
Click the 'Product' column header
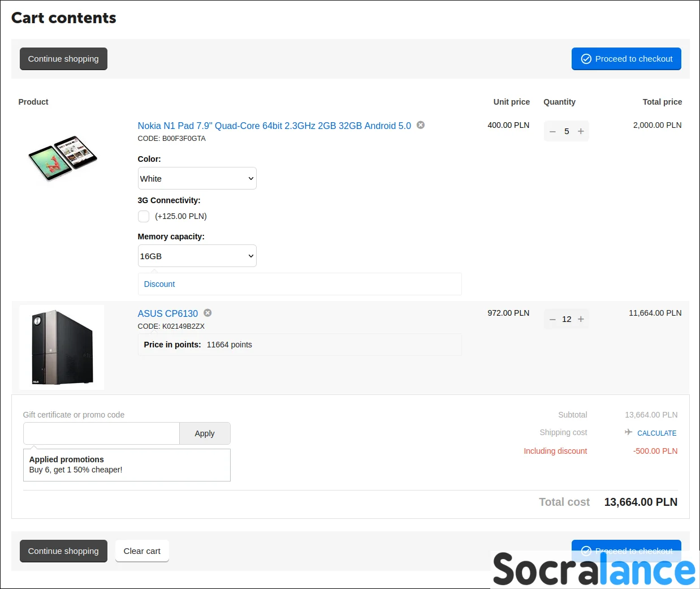[x=33, y=102]
